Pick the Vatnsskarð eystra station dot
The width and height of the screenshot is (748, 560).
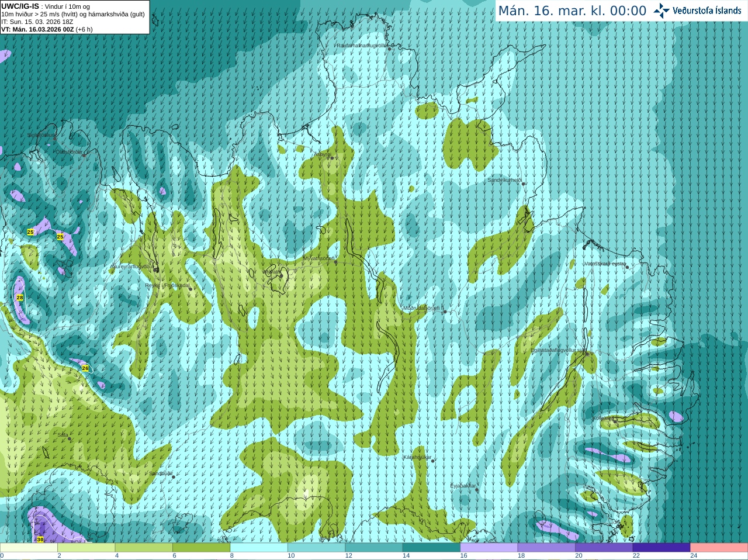pos(627,267)
